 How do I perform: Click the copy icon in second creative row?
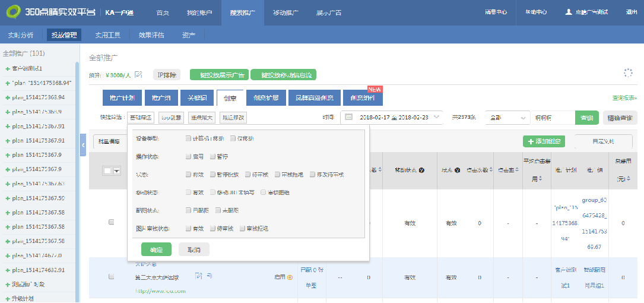[209, 276]
